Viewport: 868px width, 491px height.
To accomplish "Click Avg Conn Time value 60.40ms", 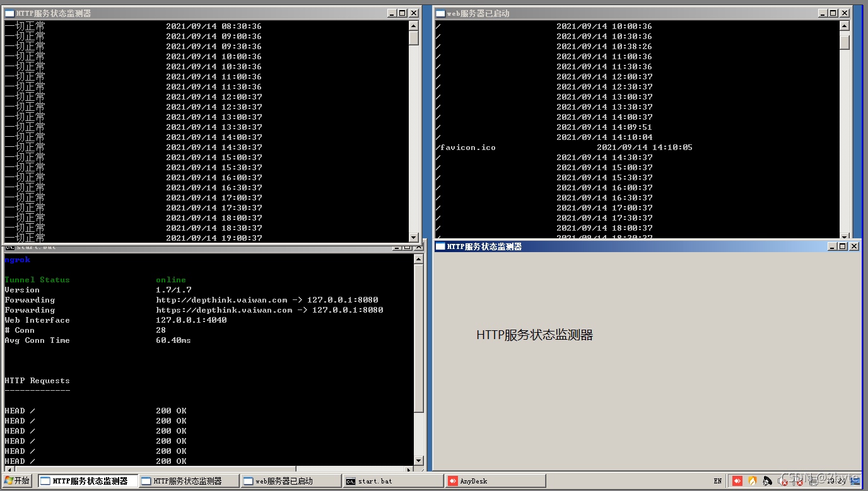I will [x=173, y=340].
